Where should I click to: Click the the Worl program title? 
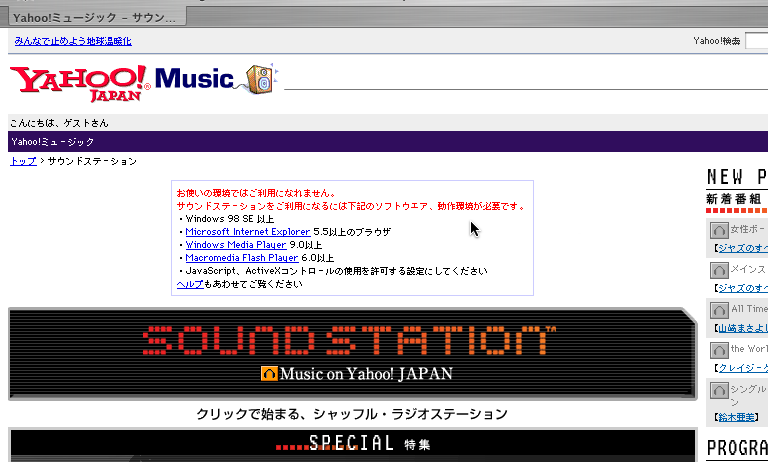click(749, 349)
